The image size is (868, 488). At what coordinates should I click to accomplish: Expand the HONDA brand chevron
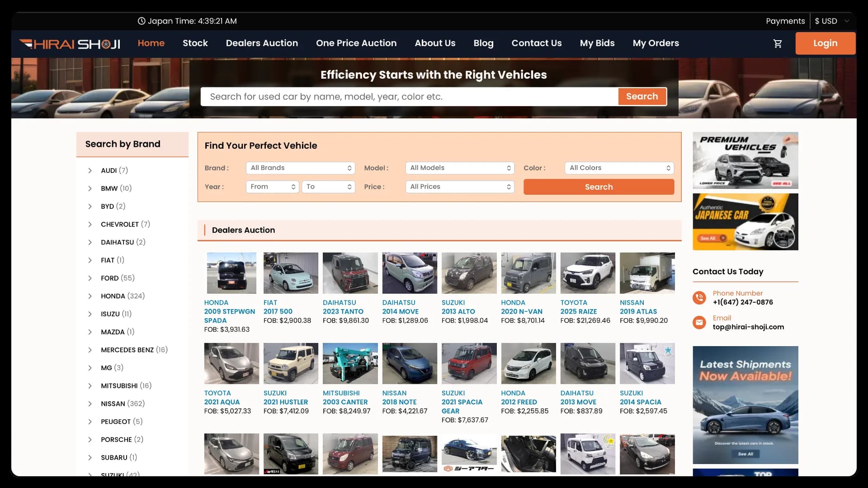90,296
